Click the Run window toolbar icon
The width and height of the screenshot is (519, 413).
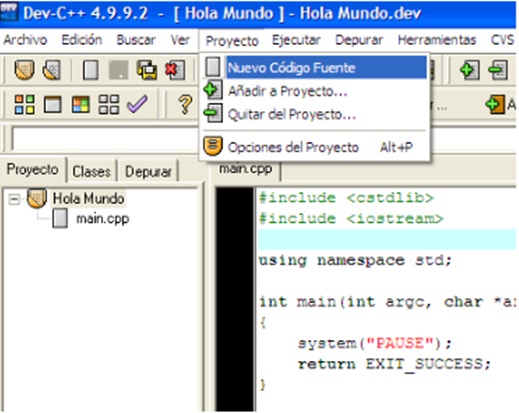[53, 104]
